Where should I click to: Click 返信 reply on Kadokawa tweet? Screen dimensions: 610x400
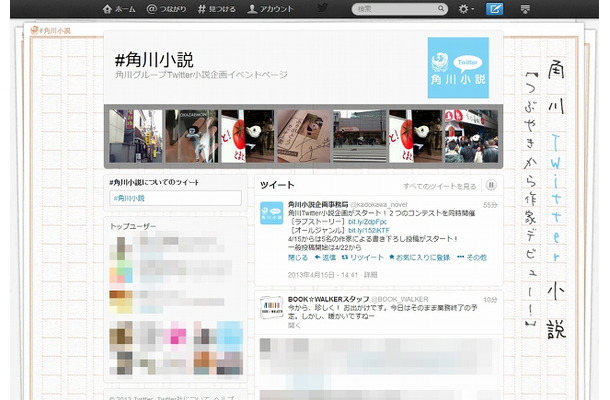tap(325, 258)
